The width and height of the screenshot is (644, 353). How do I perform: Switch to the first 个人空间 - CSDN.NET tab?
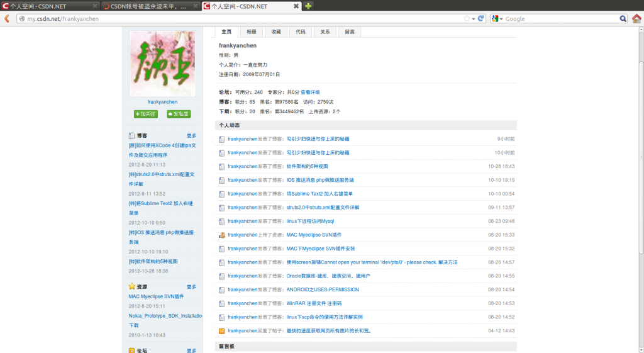pos(49,6)
